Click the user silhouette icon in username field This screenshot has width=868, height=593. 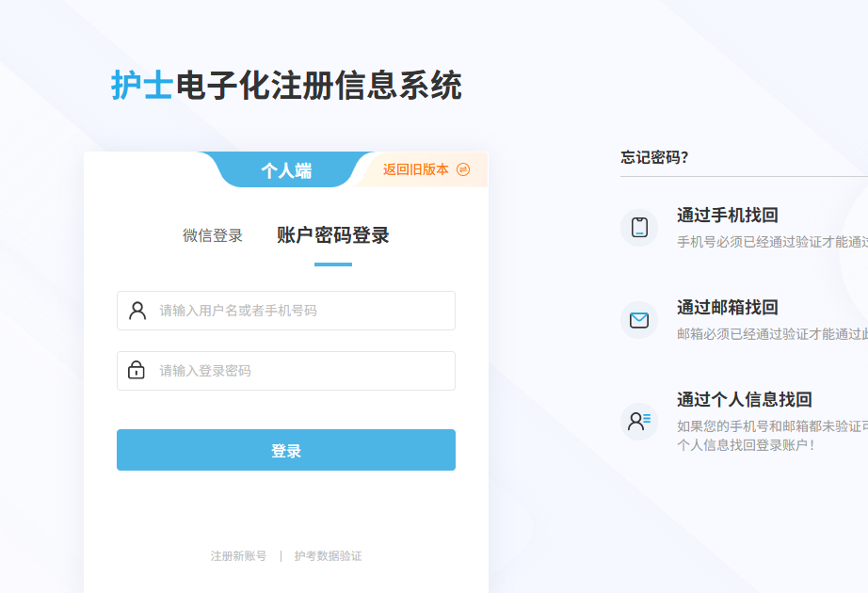pyautogui.click(x=137, y=311)
